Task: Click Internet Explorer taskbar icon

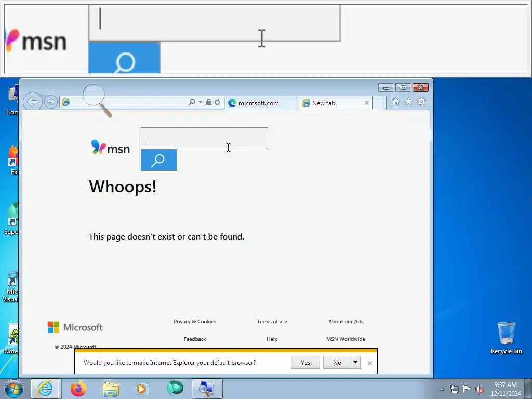Action: [x=45, y=389]
